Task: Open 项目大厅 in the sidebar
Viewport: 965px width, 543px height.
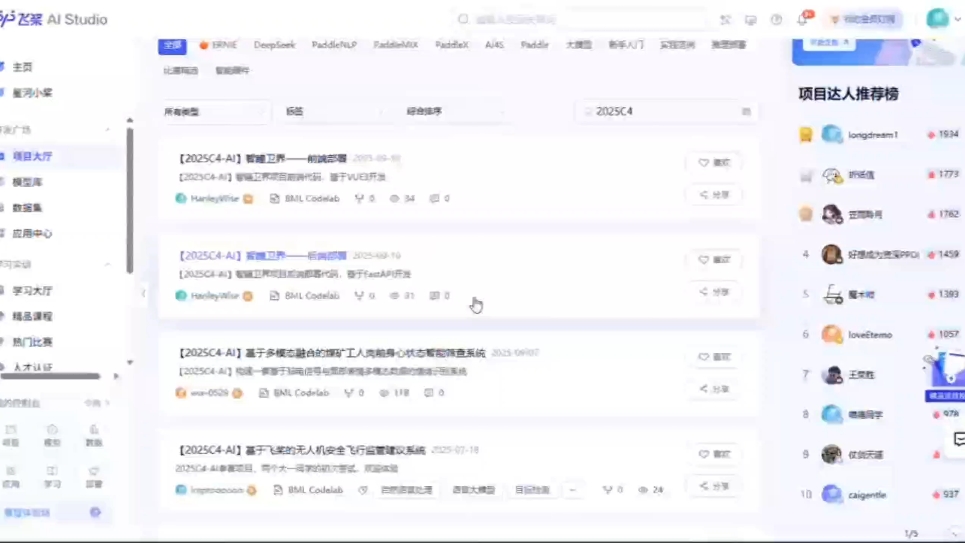Action: (x=33, y=156)
